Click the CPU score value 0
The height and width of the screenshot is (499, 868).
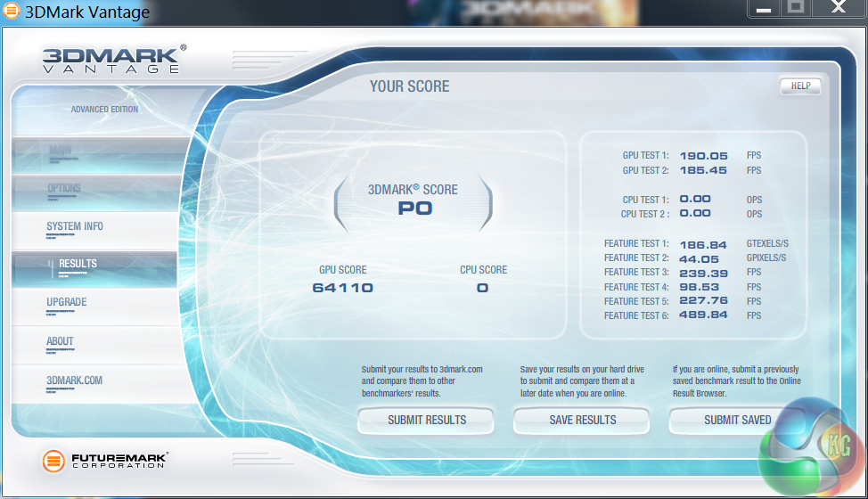click(x=483, y=288)
